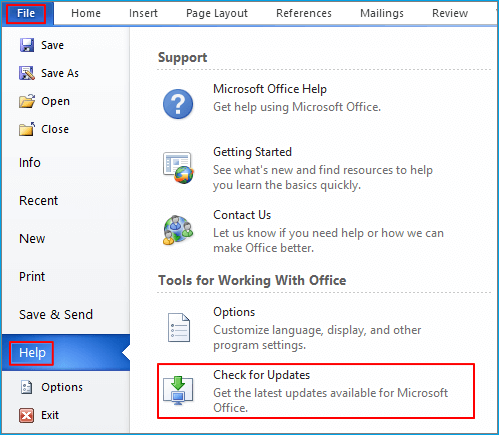Viewport: 499px width, 435px height.
Task: Click the Save As icon
Action: point(27,73)
